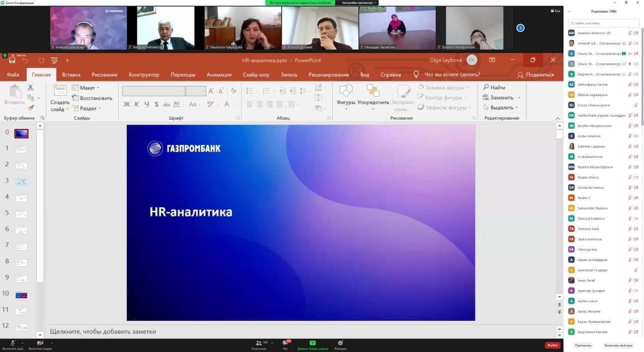Collapse the Участники (100) panel chevron
Screen dimensions: 644x352
[x=570, y=11]
